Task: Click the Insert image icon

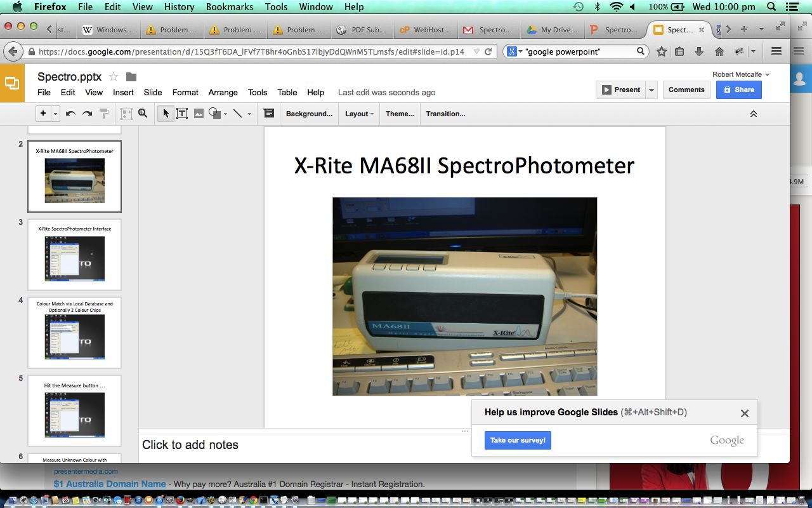Action: tap(199, 114)
